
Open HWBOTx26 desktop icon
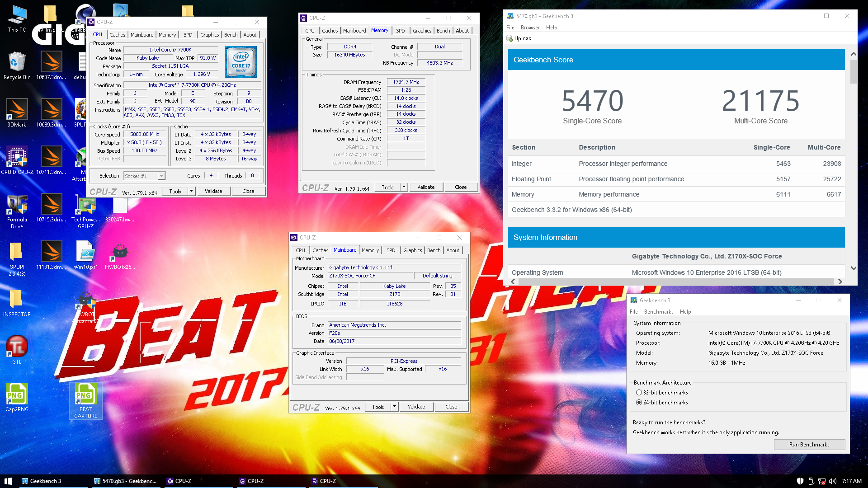point(120,255)
